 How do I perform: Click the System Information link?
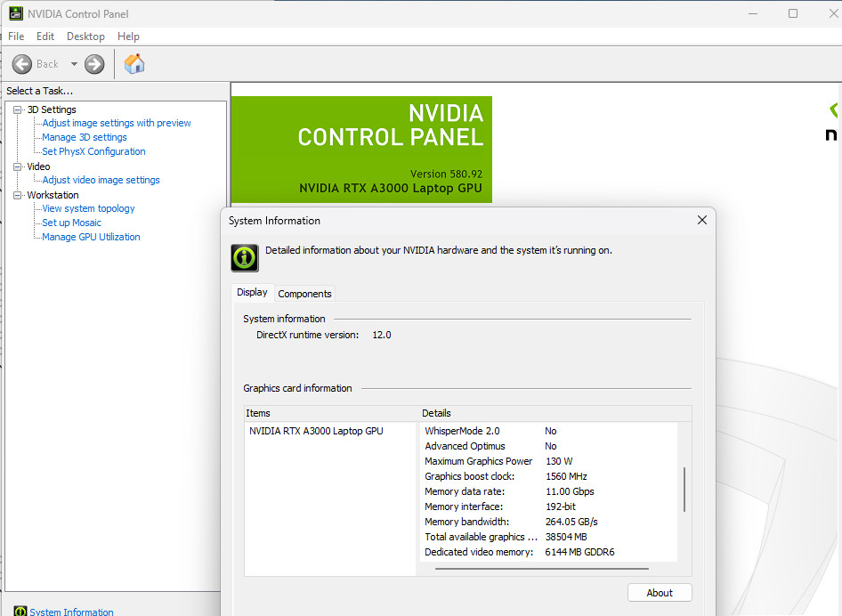[x=71, y=612]
